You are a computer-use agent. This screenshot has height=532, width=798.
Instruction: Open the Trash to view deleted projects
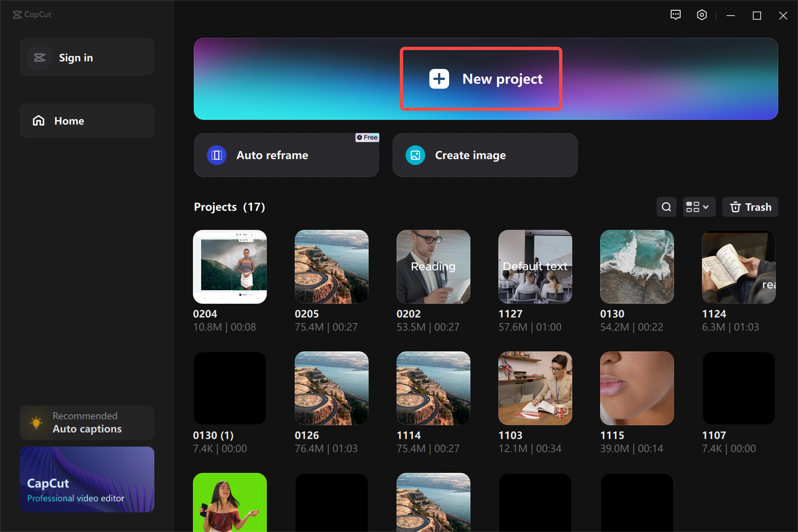(x=750, y=207)
